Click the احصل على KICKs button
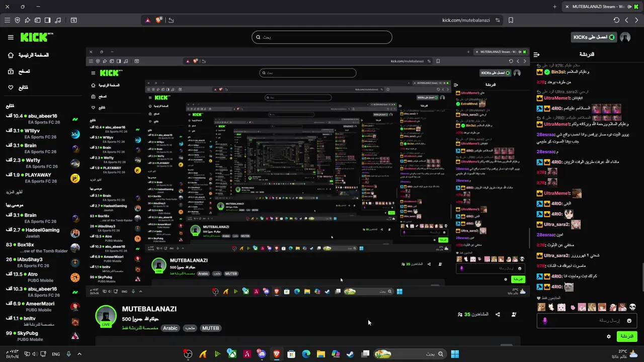Screen dimensions: 644x362 pyautogui.click(x=594, y=37)
